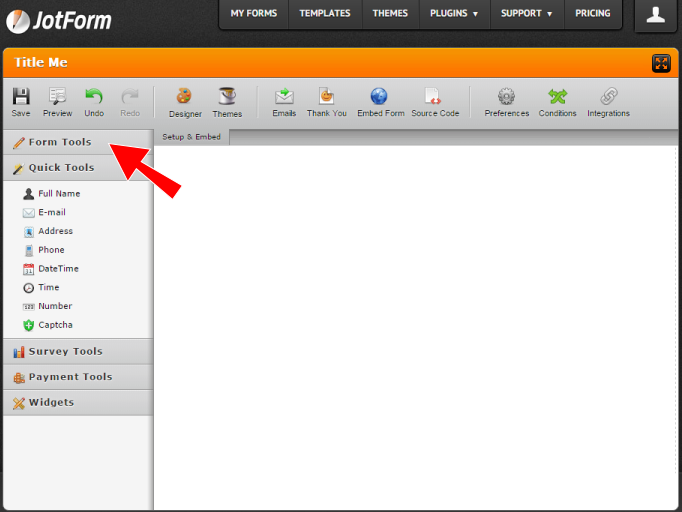Screen dimensions: 682x512
Task: Open the Support dropdown menu
Action: coord(527,13)
